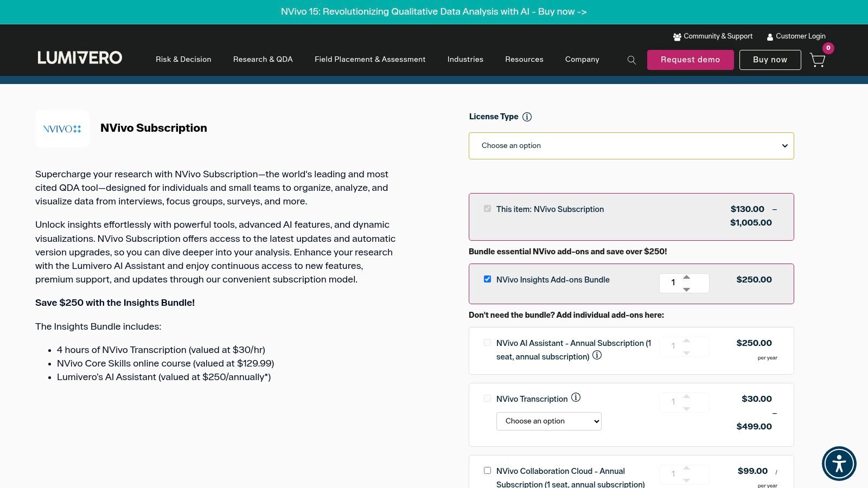Image resolution: width=868 pixels, height=488 pixels.
Task: Click the License Type info icon
Action: click(527, 117)
